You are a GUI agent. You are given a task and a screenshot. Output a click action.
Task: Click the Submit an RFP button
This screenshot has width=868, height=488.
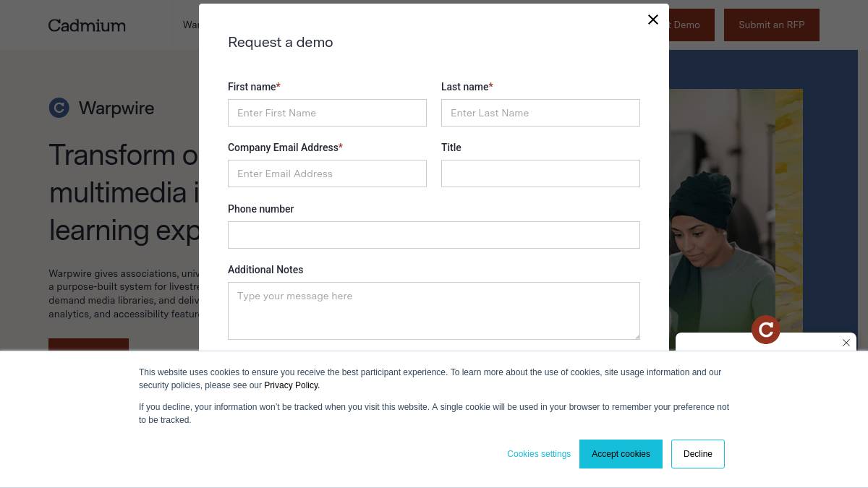point(772,25)
